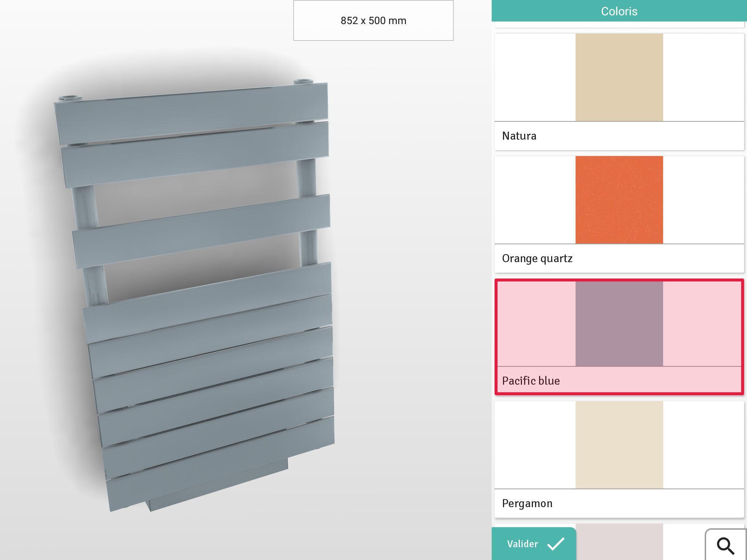Open the magnifier search icon
The image size is (747, 560).
725,545
